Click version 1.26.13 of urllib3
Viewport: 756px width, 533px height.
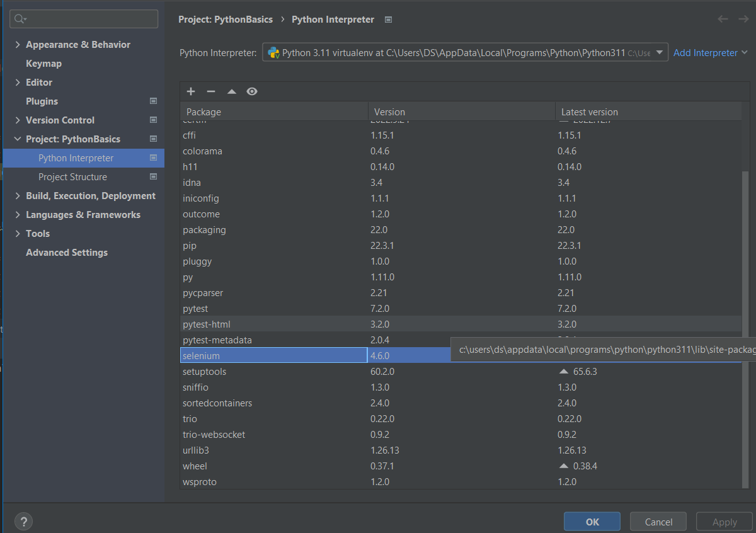tap(385, 450)
